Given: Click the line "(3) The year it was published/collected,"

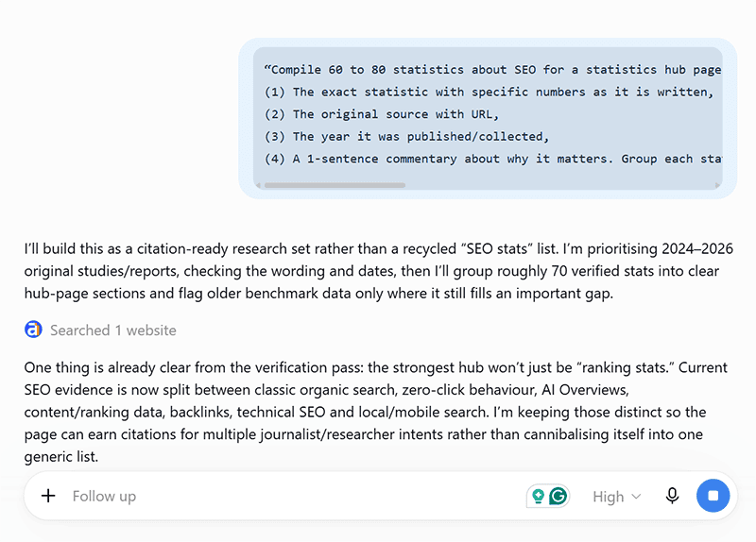Looking at the screenshot, I should pyautogui.click(x=406, y=136).
